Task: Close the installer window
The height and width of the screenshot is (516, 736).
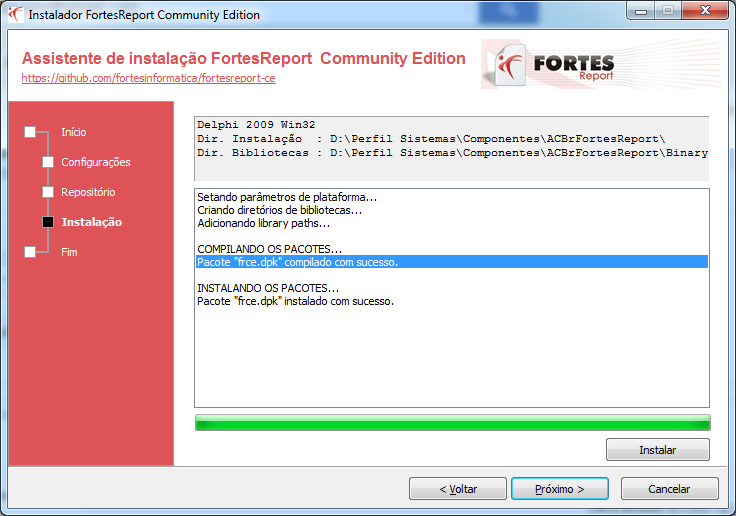Action: point(705,10)
